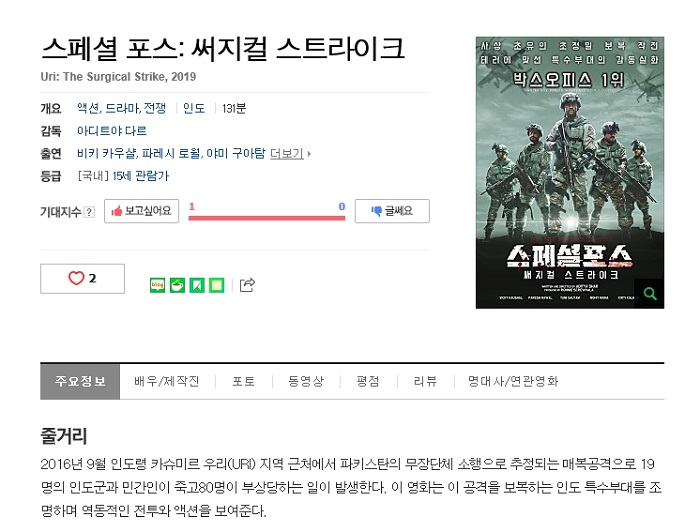700x532 pixels.
Task: Toggle the heart like button
Action: tap(83, 278)
